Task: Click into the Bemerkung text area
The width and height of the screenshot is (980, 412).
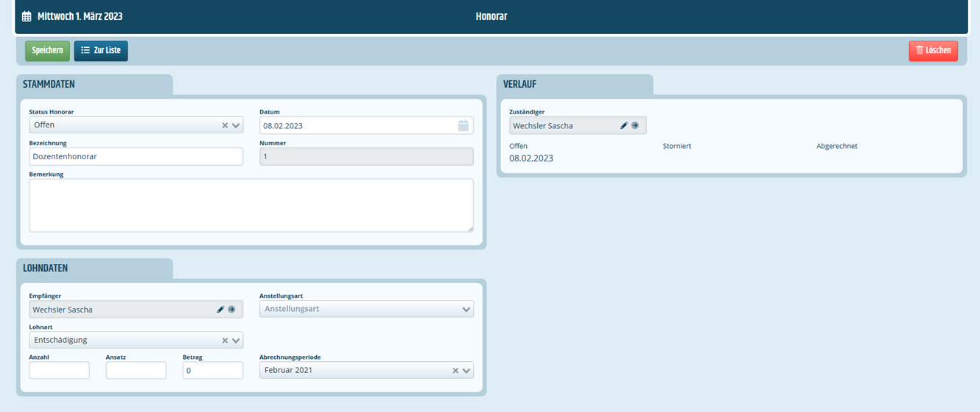Action: pos(251,206)
